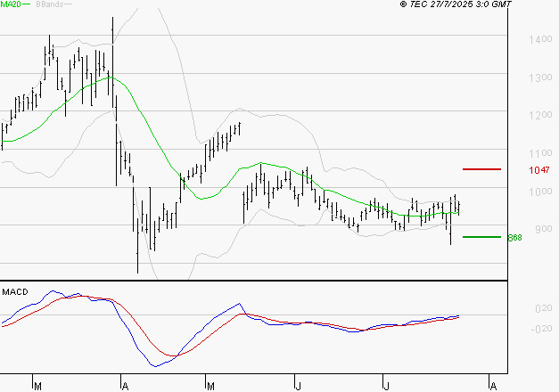Viewport: 559px width, 392px height.
Task: Click the TEC 27/7/2025 copyright text
Action: pos(456,4)
